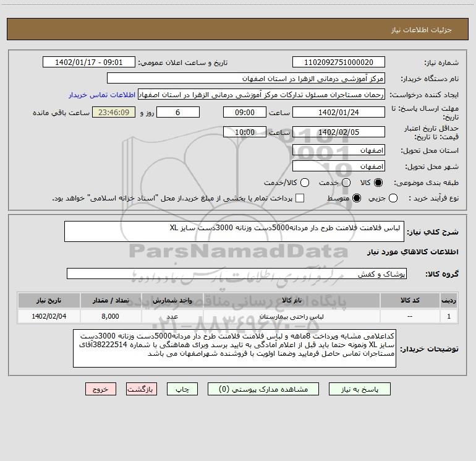Viewport: 476px width, 461px height.
Task: Click the جزئیات اطلاعات نیاز header title
Action: (421, 30)
